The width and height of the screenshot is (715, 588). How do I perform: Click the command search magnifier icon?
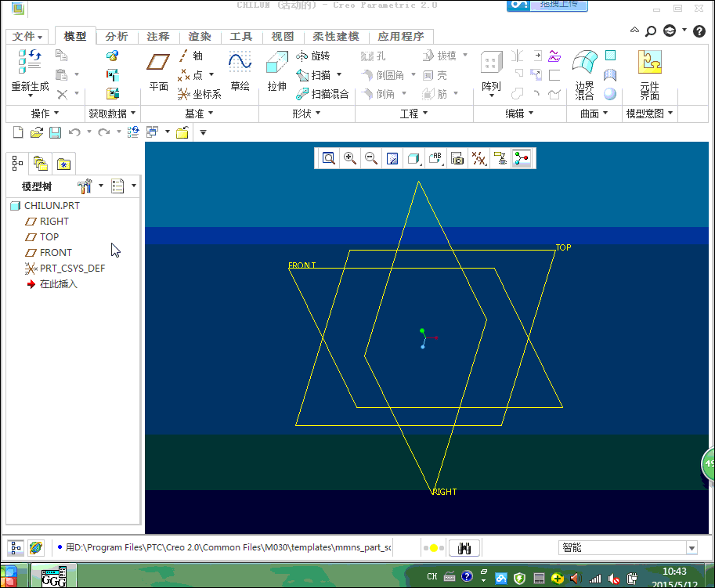coord(651,31)
